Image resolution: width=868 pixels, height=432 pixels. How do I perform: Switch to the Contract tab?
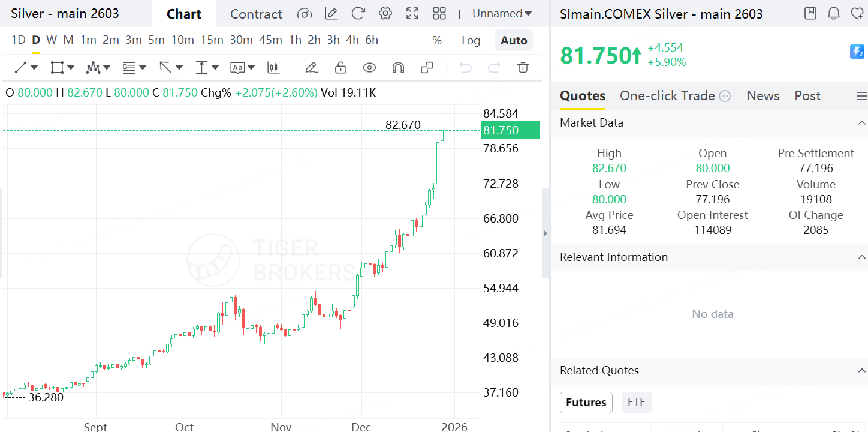[x=256, y=14]
